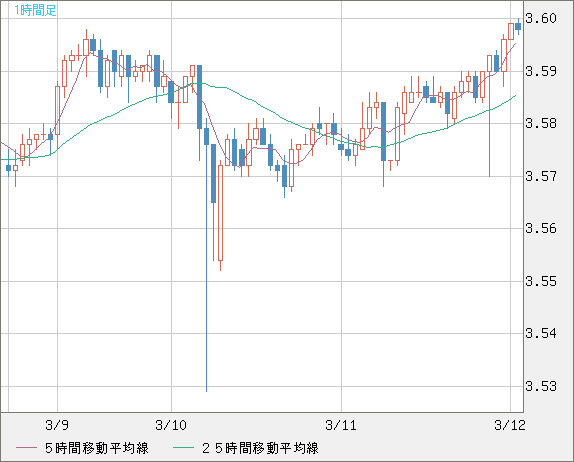Click the 3.56 price axis label
The width and height of the screenshot is (574, 462).
point(541,228)
